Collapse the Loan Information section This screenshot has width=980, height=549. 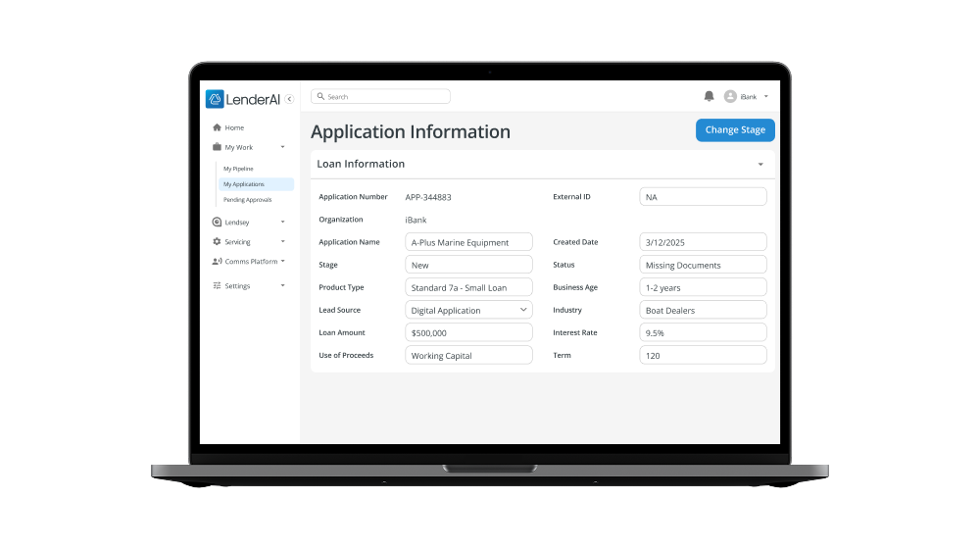pyautogui.click(x=760, y=165)
